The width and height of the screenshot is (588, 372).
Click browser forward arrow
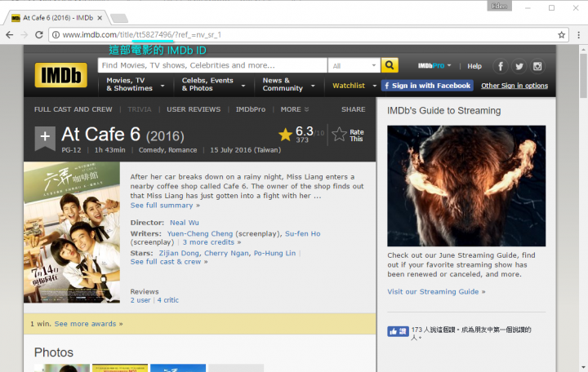(24, 35)
